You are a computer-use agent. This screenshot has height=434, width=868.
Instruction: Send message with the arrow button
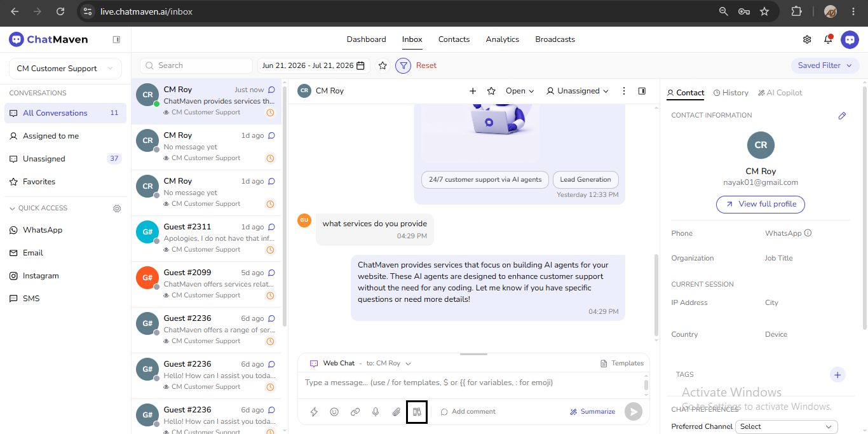click(x=633, y=412)
